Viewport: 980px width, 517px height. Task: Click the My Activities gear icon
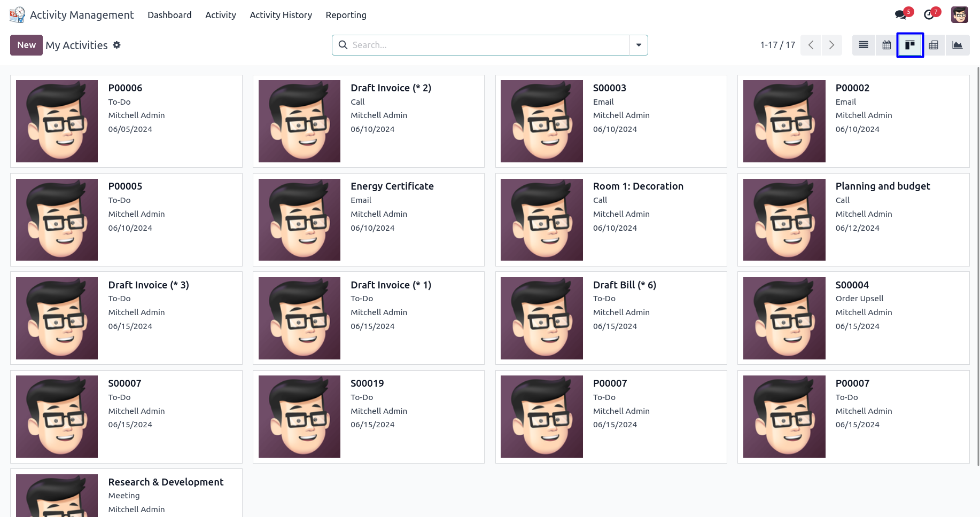[x=116, y=45]
